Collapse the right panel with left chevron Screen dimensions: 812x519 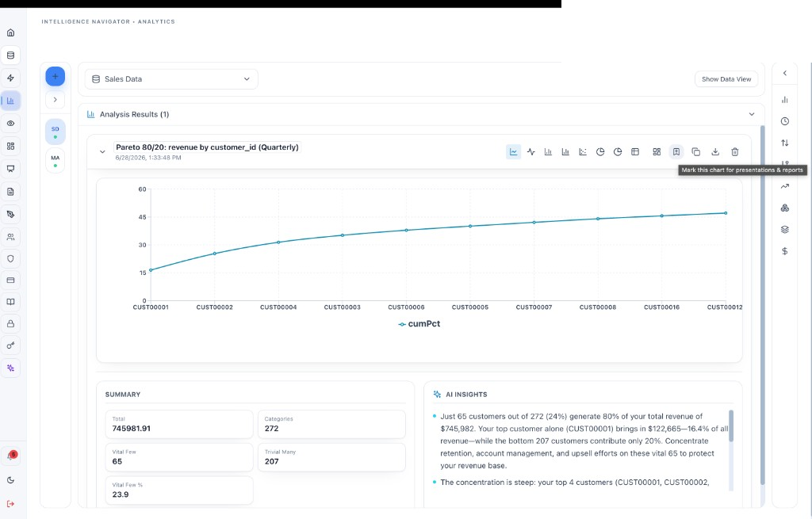785,73
